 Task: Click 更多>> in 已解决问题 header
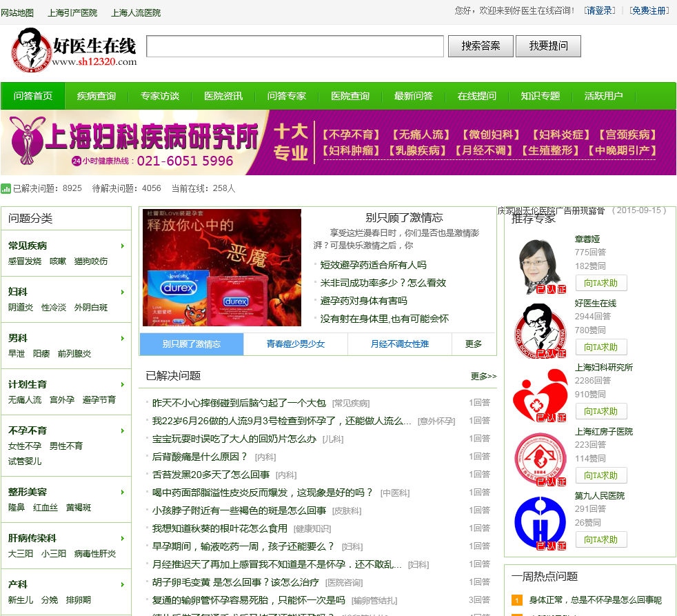point(483,376)
